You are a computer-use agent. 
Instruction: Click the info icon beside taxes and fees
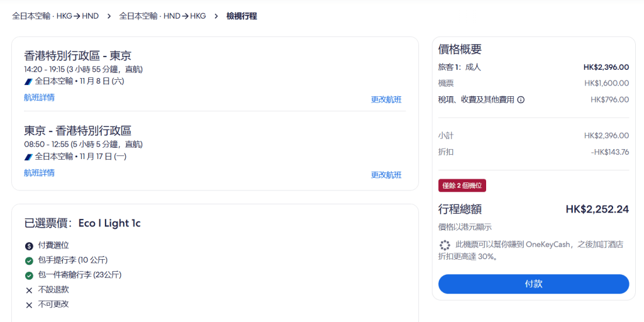click(x=521, y=99)
